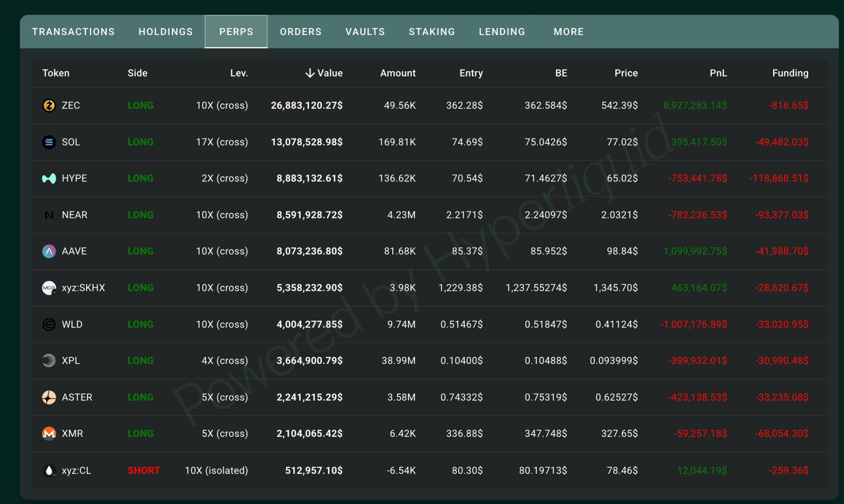
Task: Open the VAULTS tab
Action: click(365, 32)
